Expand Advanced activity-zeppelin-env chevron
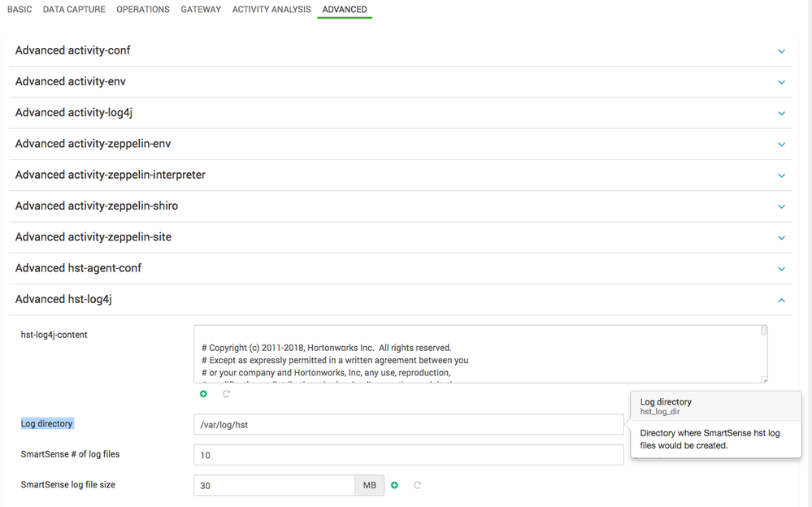 tap(781, 145)
